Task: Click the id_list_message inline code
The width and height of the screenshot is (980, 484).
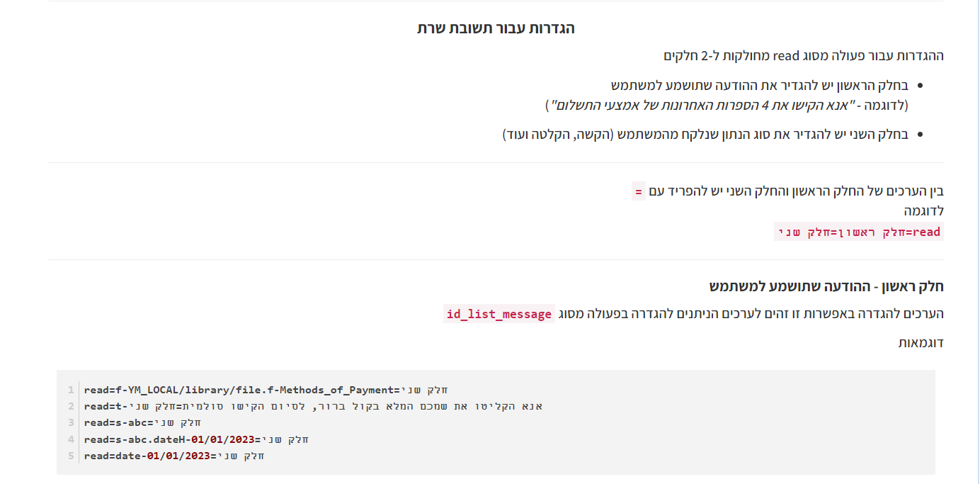Action: pyautogui.click(x=499, y=314)
